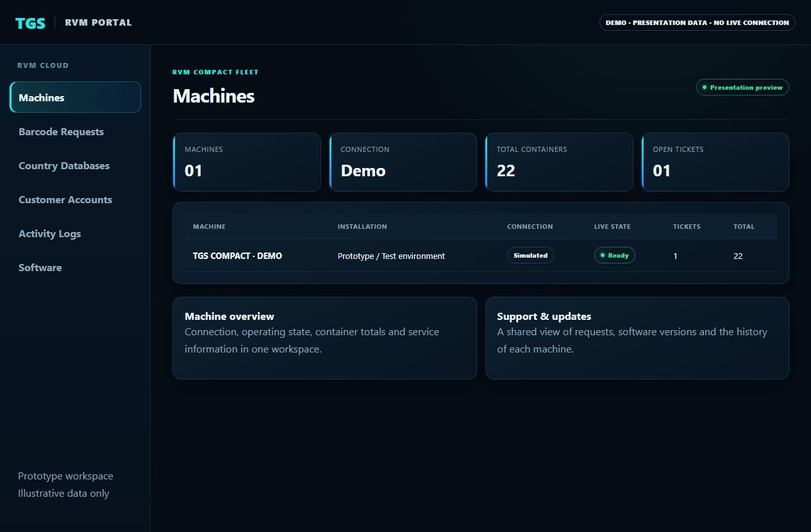The image size is (811, 532).
Task: Click the Simulated connection badge
Action: coord(530,255)
